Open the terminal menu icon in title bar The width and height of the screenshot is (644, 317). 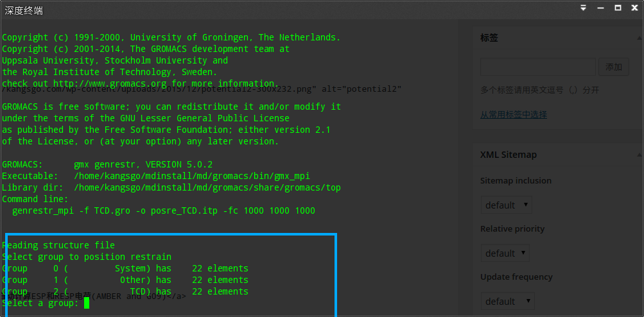click(584, 8)
